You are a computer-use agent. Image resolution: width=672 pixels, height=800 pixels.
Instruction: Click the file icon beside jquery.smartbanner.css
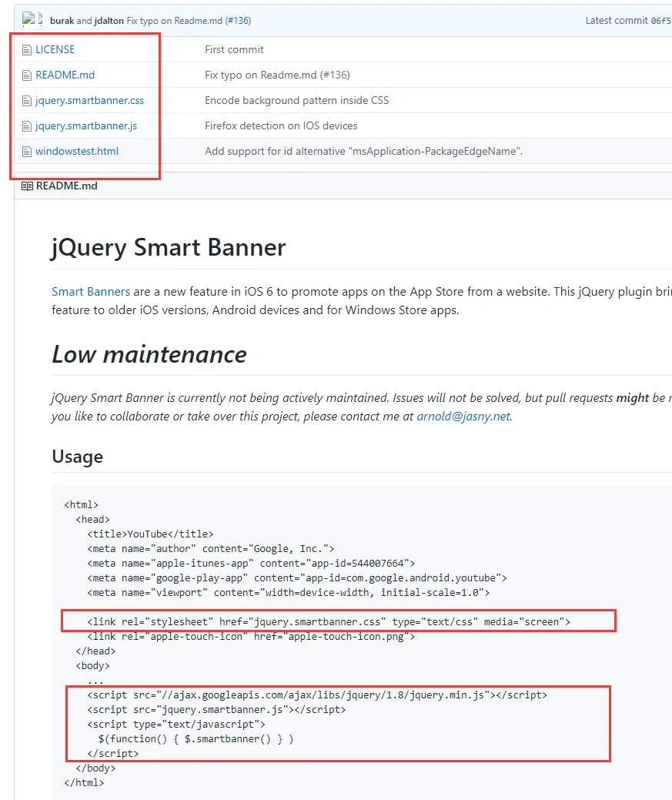pyautogui.click(x=26, y=101)
